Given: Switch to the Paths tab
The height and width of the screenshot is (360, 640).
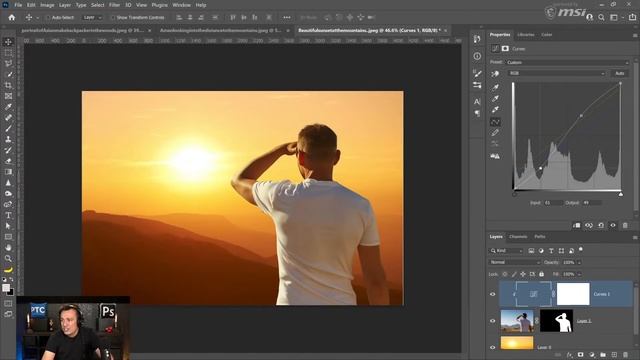Looking at the screenshot, I should tap(540, 237).
